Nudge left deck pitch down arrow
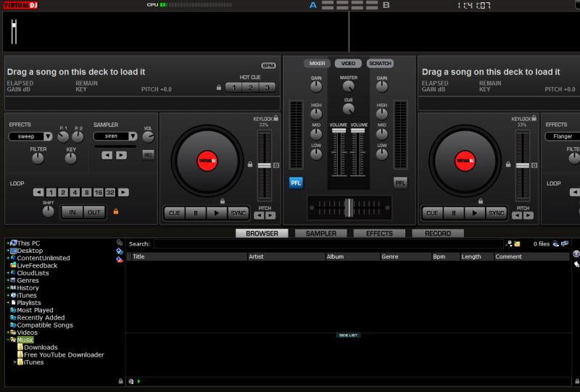Screen dimensions: 580x392 tap(259, 216)
